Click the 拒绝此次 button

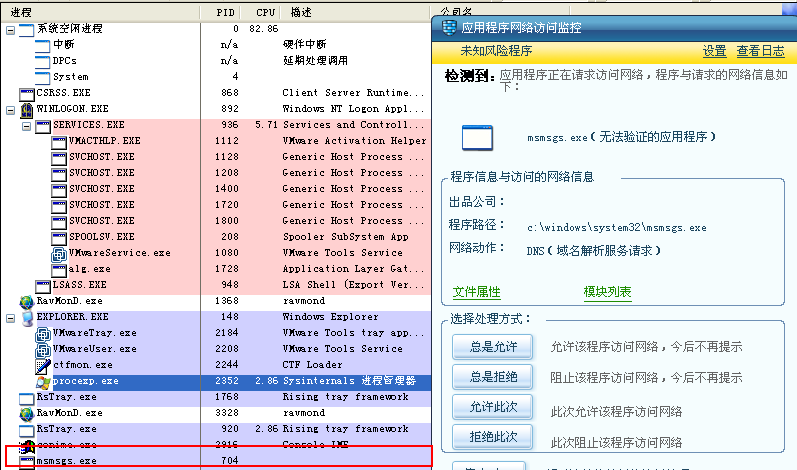493,437
